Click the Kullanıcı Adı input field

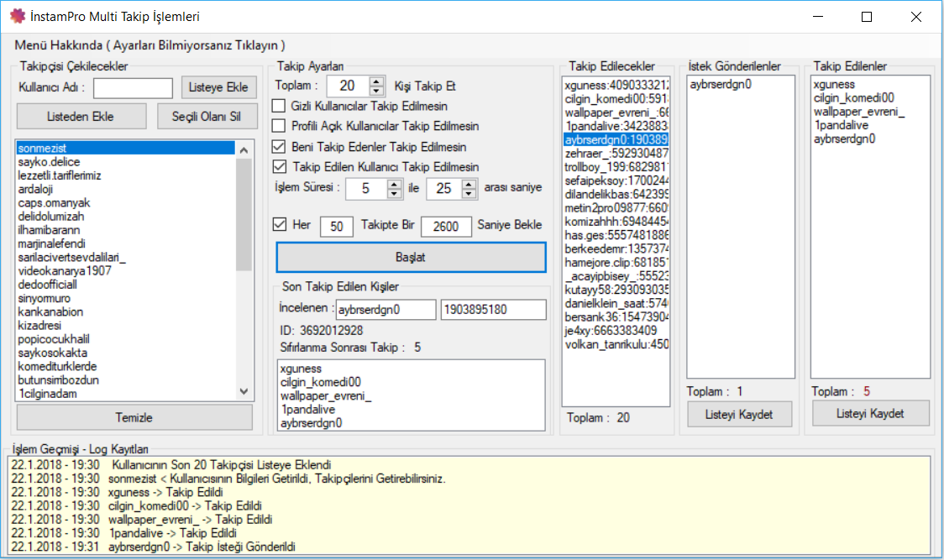(133, 88)
